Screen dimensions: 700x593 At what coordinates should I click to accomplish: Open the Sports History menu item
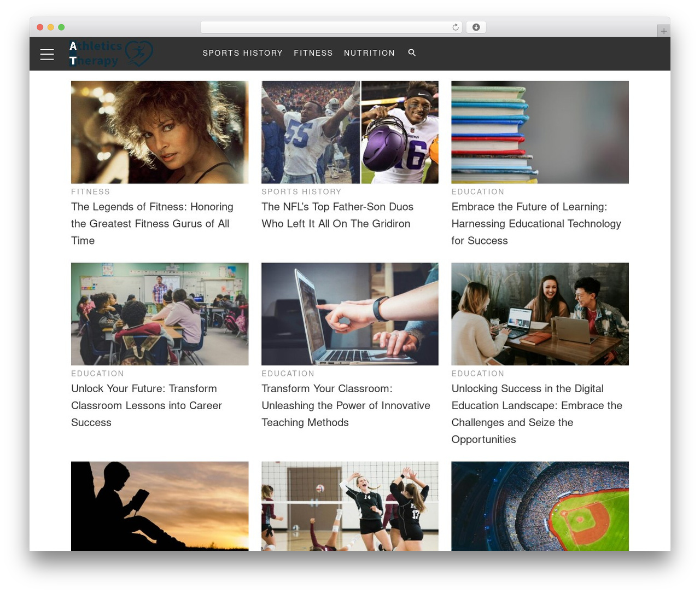tap(243, 53)
